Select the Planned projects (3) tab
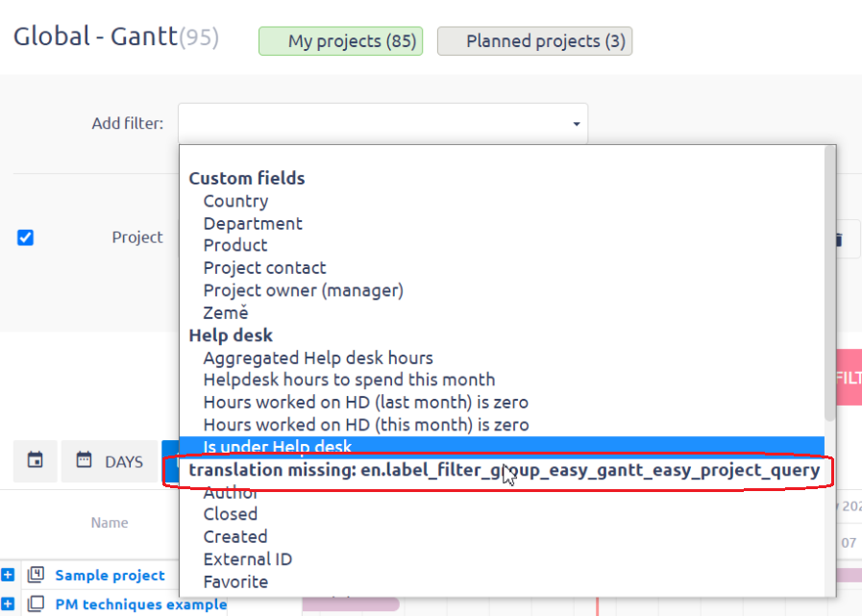Image resolution: width=862 pixels, height=616 pixels. pyautogui.click(x=535, y=41)
